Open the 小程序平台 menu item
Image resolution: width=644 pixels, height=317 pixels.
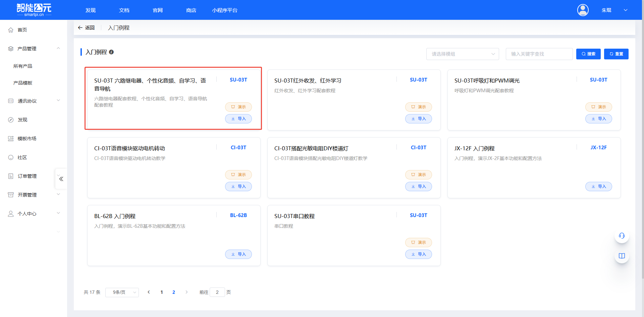[x=225, y=10]
